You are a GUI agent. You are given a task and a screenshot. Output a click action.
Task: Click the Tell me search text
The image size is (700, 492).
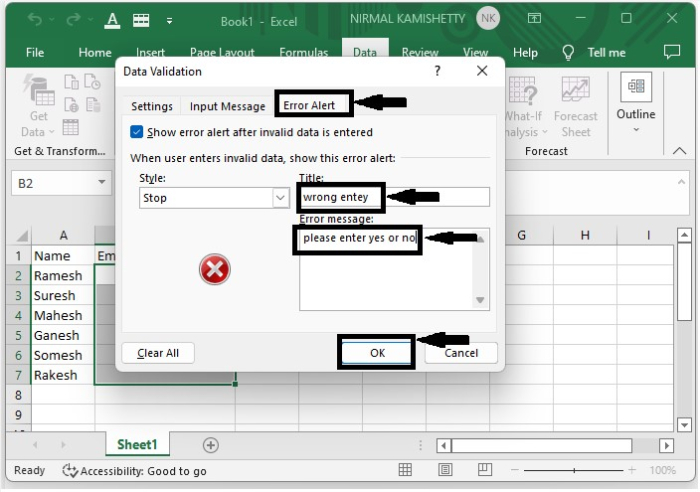[606, 53]
